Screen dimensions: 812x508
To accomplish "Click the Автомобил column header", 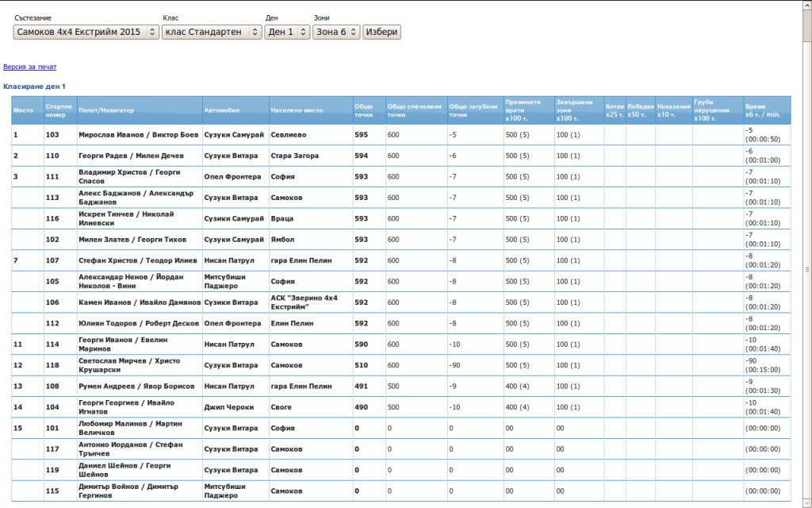I will point(221,110).
